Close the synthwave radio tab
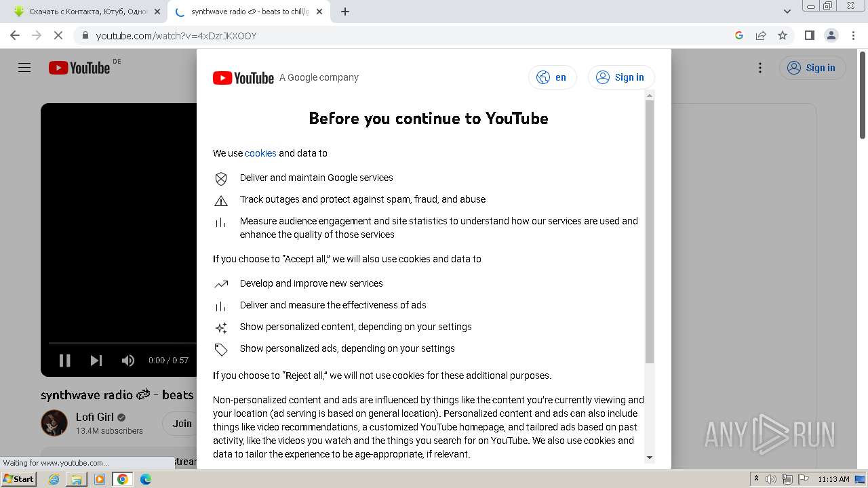Image resolution: width=868 pixels, height=488 pixels. point(319,12)
